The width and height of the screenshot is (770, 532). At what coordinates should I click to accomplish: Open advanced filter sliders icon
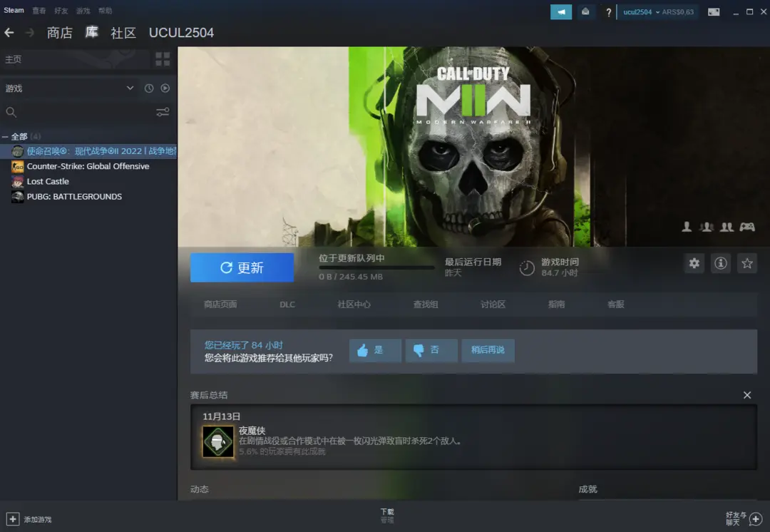163,113
